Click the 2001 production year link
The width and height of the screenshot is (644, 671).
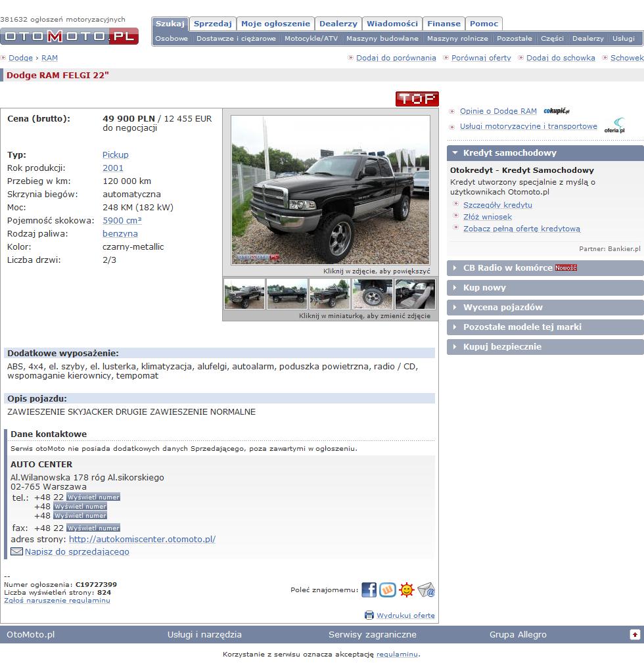[x=113, y=168]
